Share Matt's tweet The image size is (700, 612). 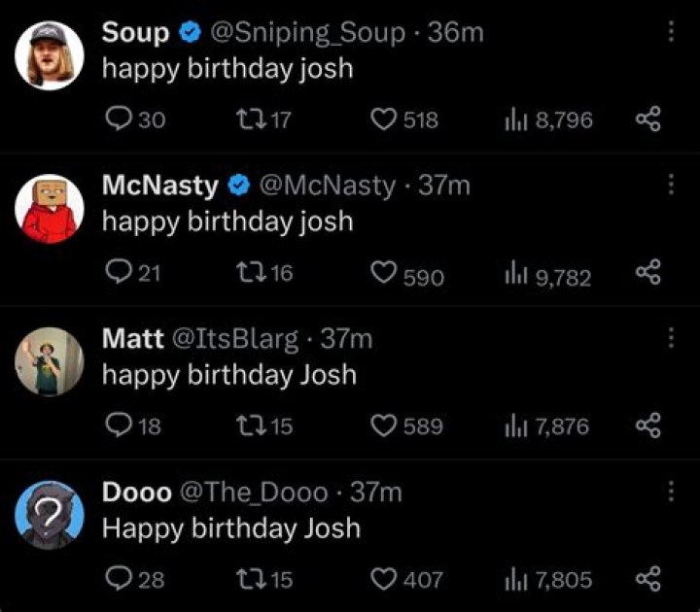point(647,426)
